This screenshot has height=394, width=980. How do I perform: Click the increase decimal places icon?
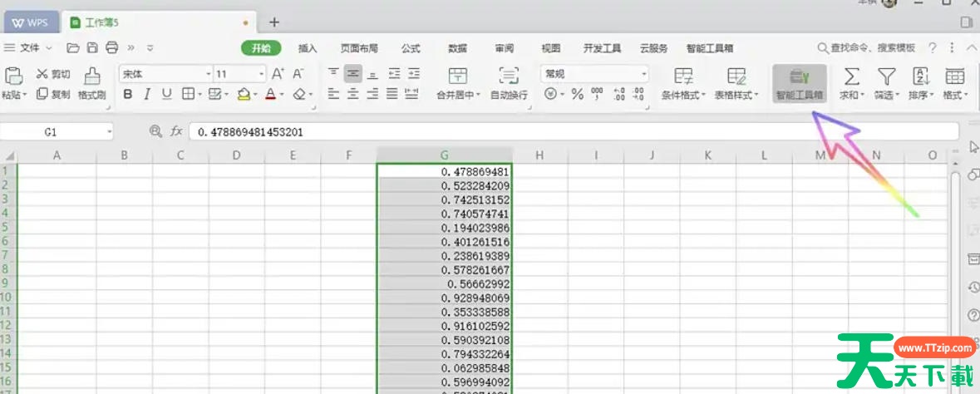618,95
